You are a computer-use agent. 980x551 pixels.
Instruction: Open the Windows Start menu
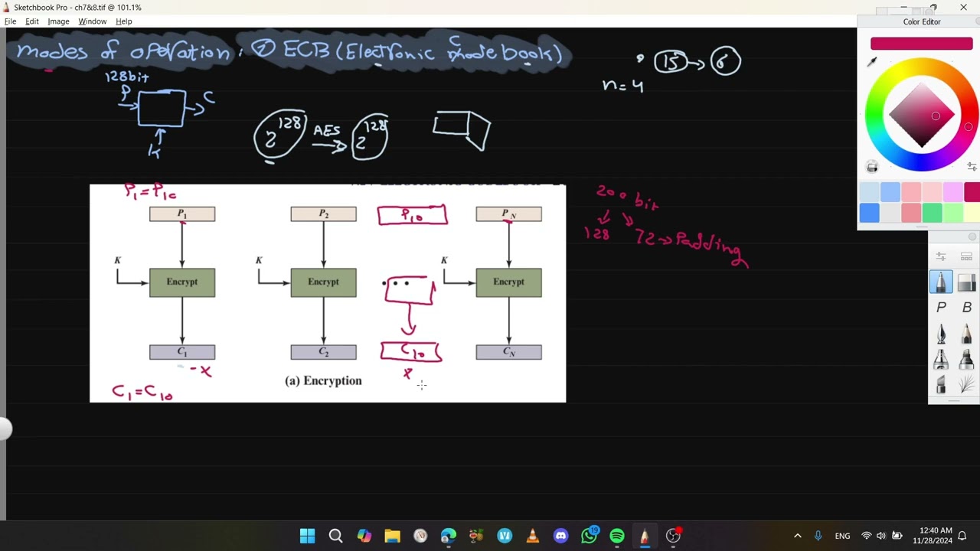click(x=307, y=536)
